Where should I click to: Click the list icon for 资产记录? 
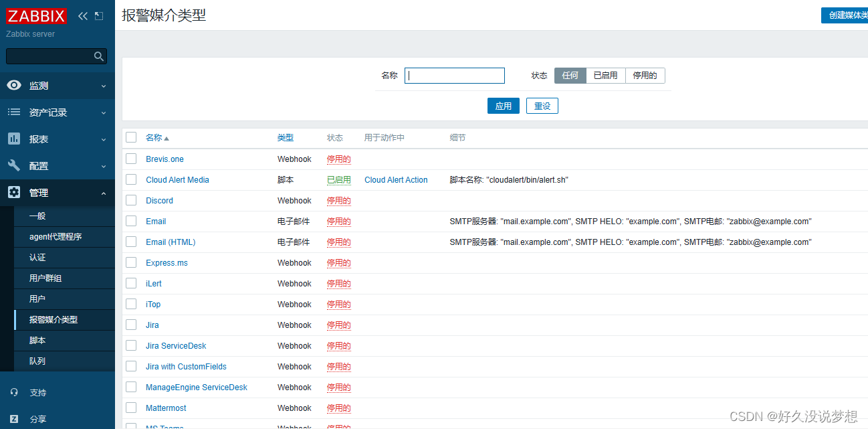(x=14, y=112)
